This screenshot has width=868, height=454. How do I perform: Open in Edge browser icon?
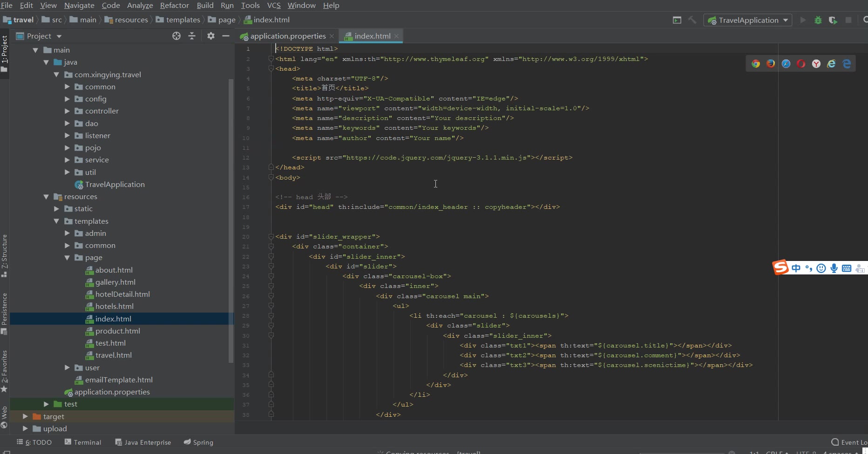tap(847, 64)
